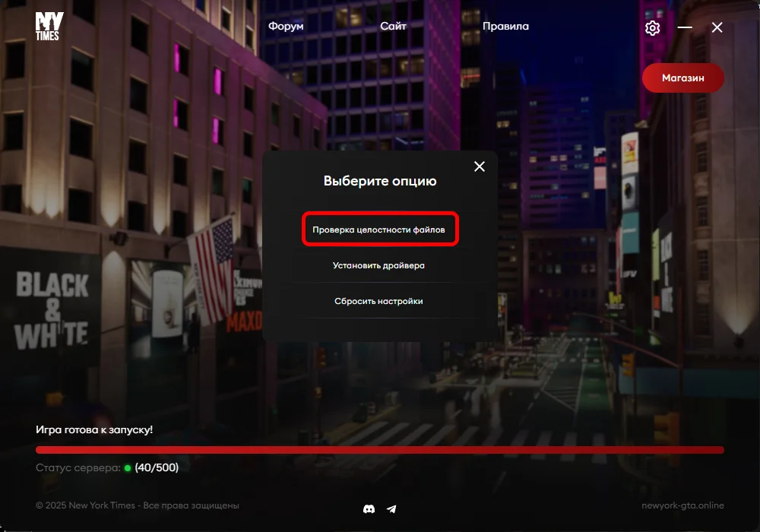Viewport: 760px width, 532px height.
Task: Click the 'Игра готова к запуску!' status text
Action: tap(94, 429)
